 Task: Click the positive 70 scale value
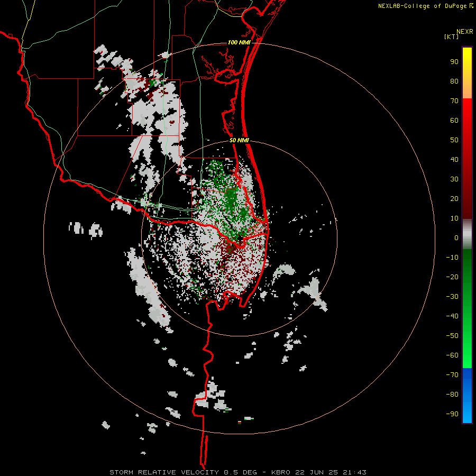(x=454, y=101)
